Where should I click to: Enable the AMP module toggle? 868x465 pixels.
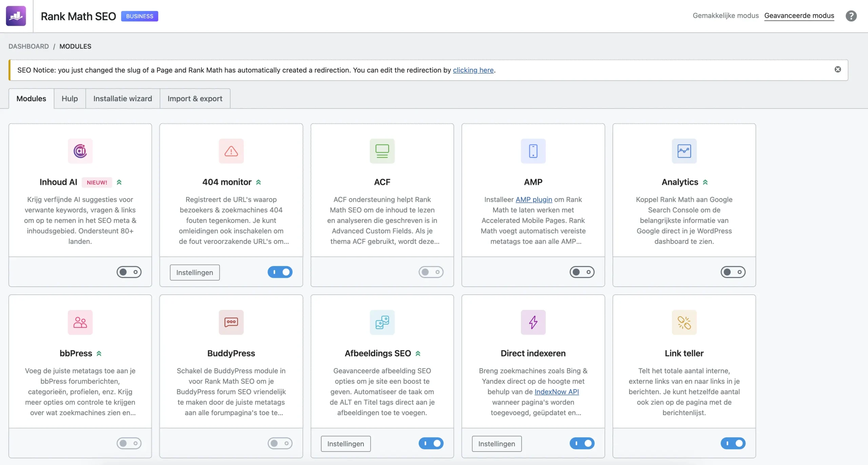tap(582, 272)
